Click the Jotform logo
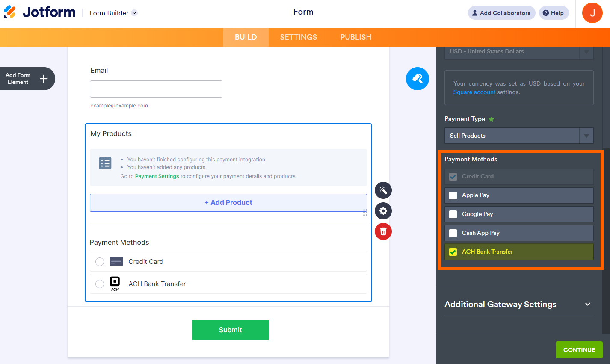 click(39, 12)
